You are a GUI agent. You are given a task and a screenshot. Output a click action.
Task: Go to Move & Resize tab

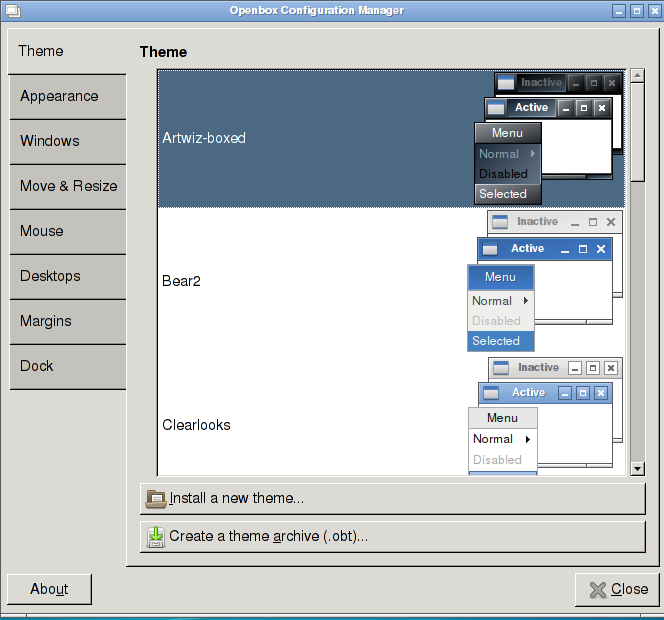tap(68, 186)
